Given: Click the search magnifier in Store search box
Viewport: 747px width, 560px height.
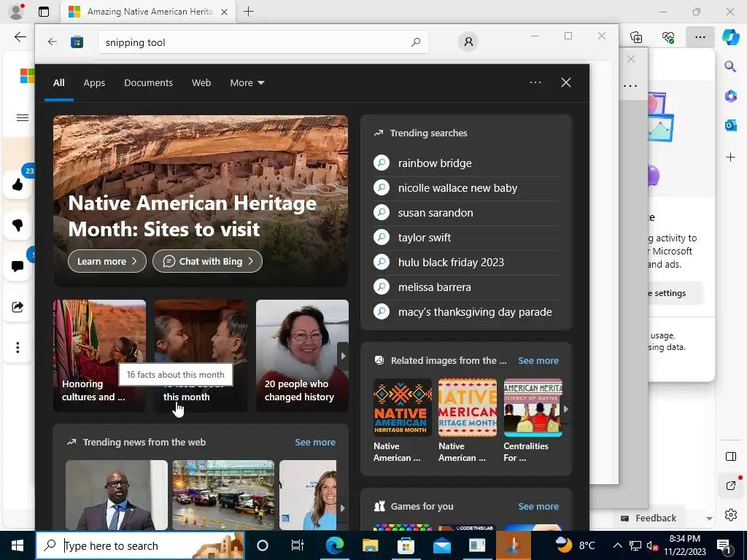Looking at the screenshot, I should coord(415,42).
